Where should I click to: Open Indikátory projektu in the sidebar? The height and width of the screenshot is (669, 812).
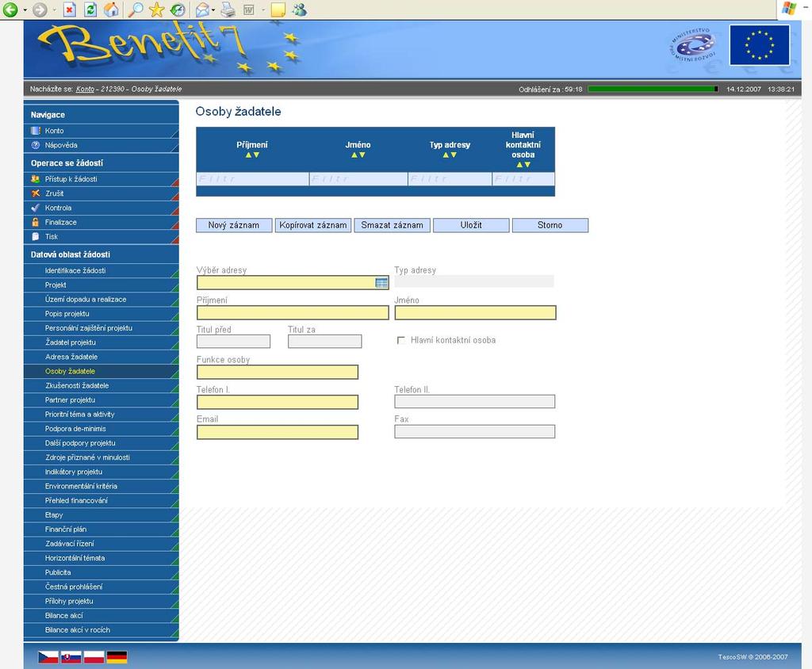pos(101,472)
